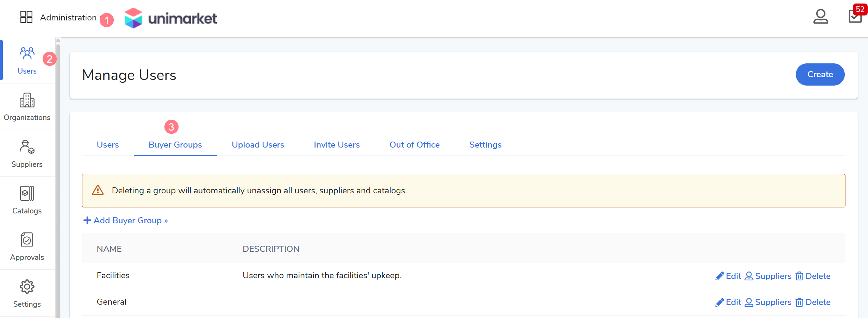Switch to the Upload Users tab
This screenshot has height=318, width=868.
[258, 145]
